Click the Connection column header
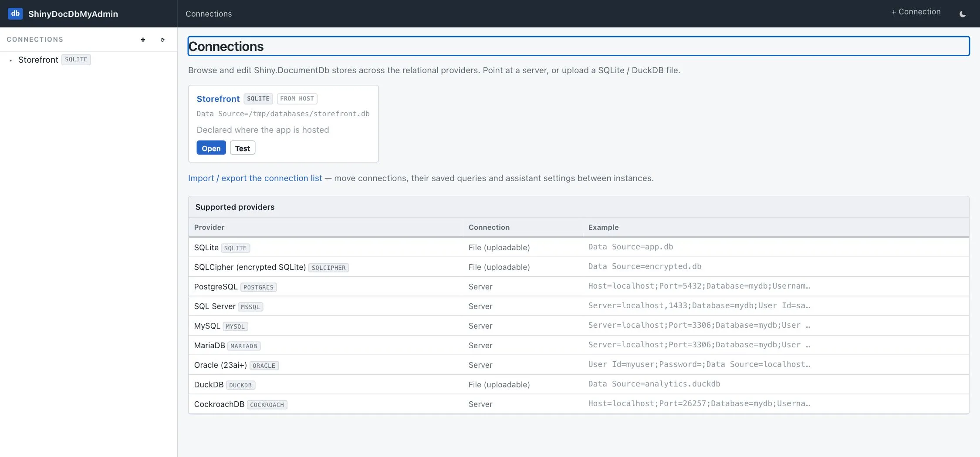 [x=489, y=227]
